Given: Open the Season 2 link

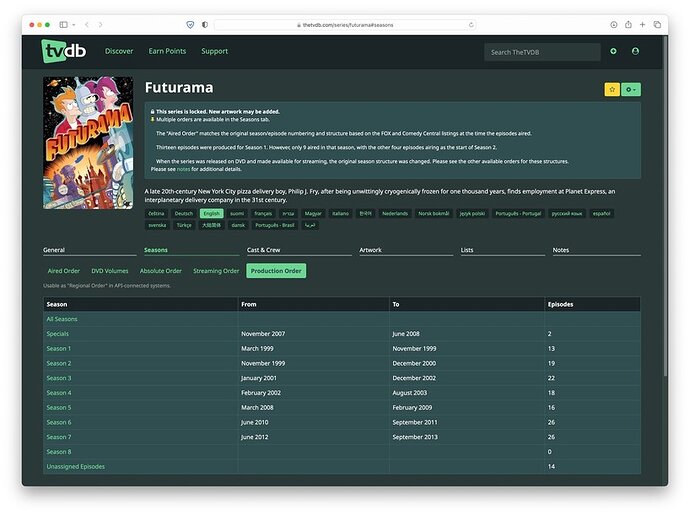Looking at the screenshot, I should point(59,363).
